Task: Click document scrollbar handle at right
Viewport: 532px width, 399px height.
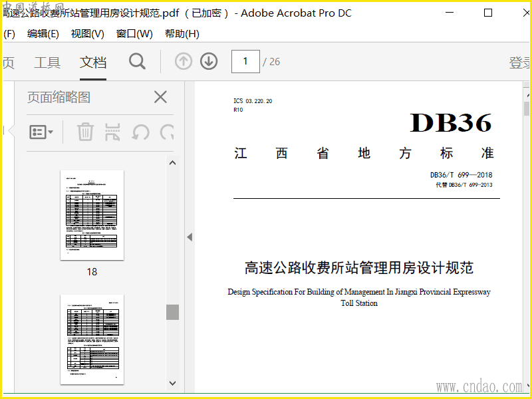Action: [x=527, y=108]
